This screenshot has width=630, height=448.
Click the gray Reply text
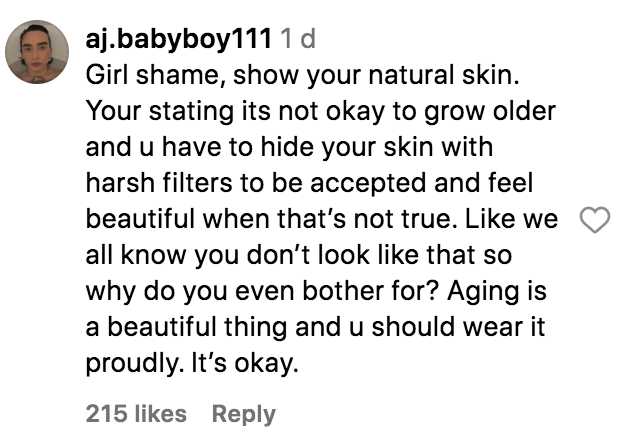pyautogui.click(x=243, y=414)
